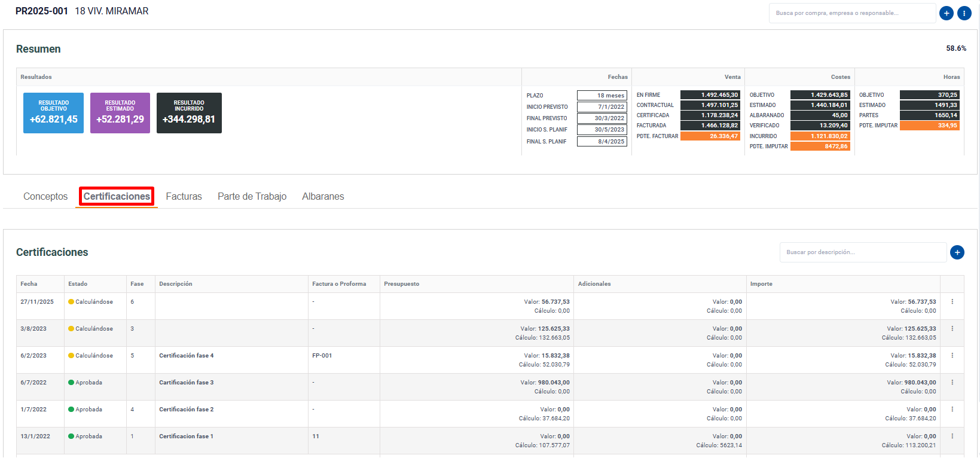Click the purple Resultado Estimado card
The height and width of the screenshot is (458, 980).
[x=120, y=113]
